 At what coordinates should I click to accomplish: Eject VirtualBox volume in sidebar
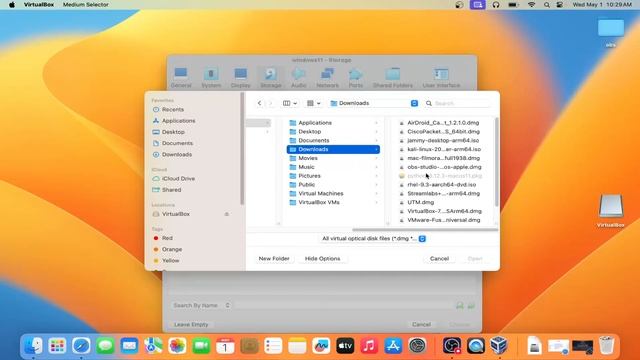click(227, 214)
